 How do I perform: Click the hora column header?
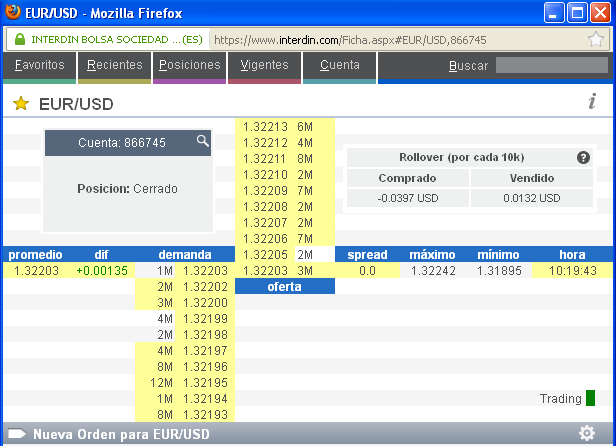[572, 255]
